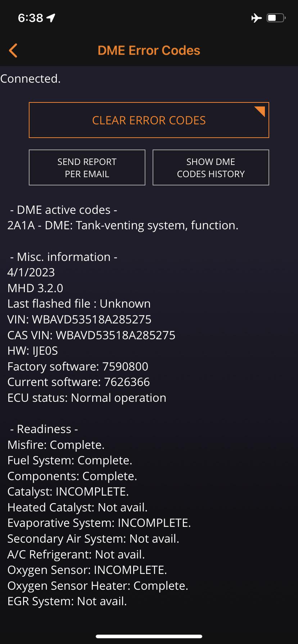The height and width of the screenshot is (644, 298).
Task: Select the DME Error Codes title
Action: tap(149, 50)
